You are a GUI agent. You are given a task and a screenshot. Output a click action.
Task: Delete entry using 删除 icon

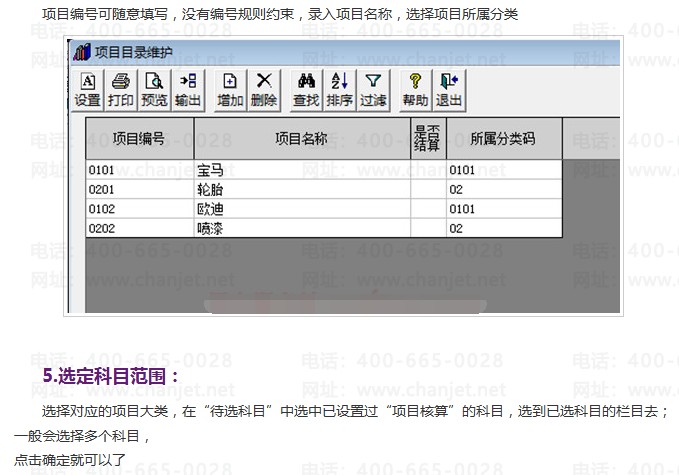264,90
